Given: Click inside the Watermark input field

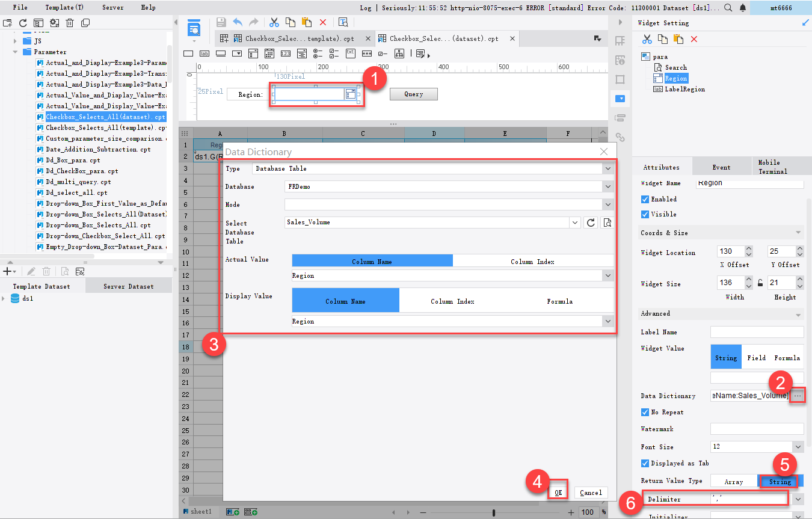Looking at the screenshot, I should 757,429.
